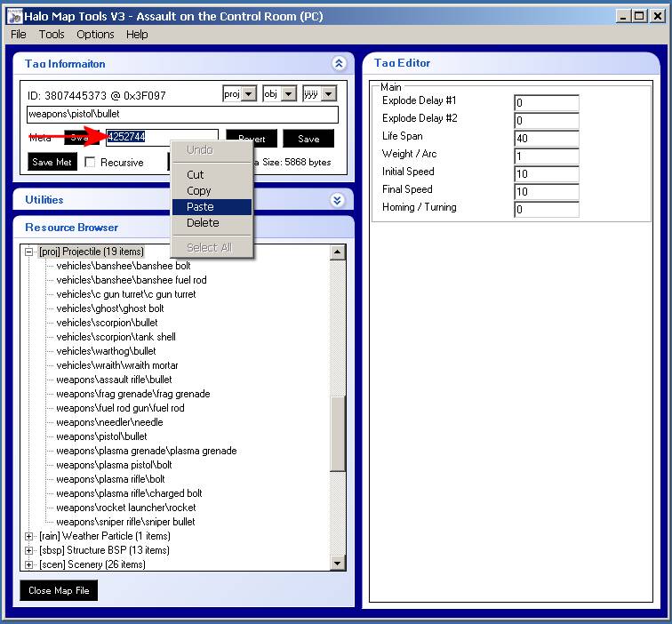672x624 pixels.
Task: Click the Explode Delay #2 field
Action: coord(547,120)
